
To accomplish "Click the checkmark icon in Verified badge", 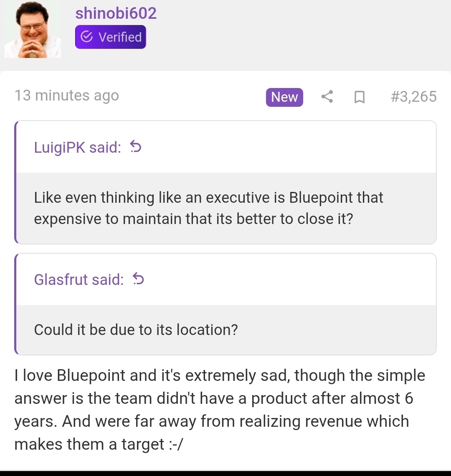I will 86,37.
